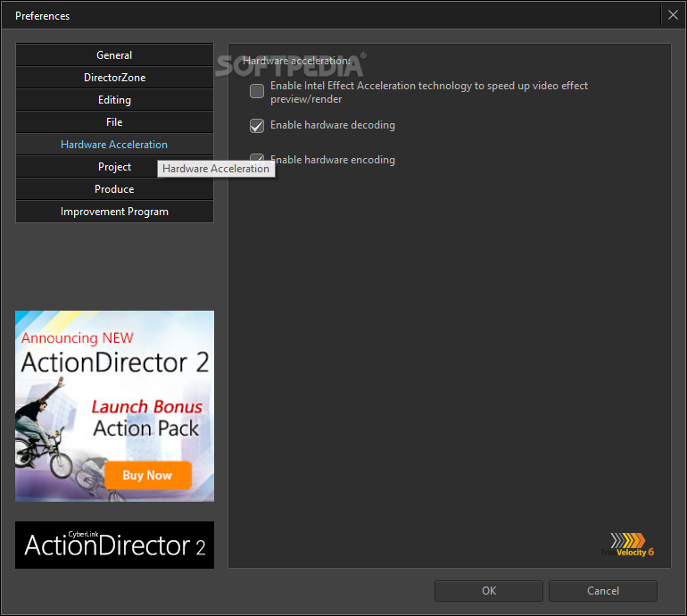687x616 pixels.
Task: Switch to the Produce preferences tab
Action: [x=114, y=189]
